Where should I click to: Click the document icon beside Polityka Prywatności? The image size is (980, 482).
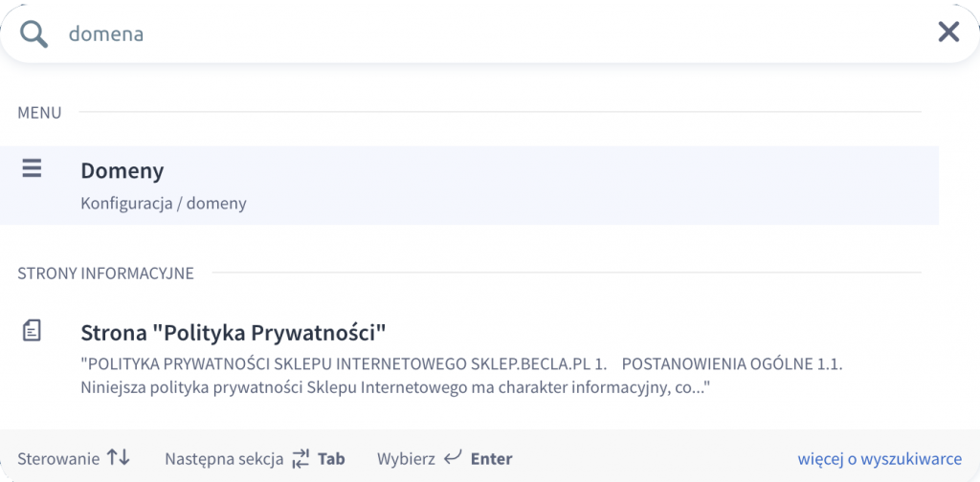(32, 330)
